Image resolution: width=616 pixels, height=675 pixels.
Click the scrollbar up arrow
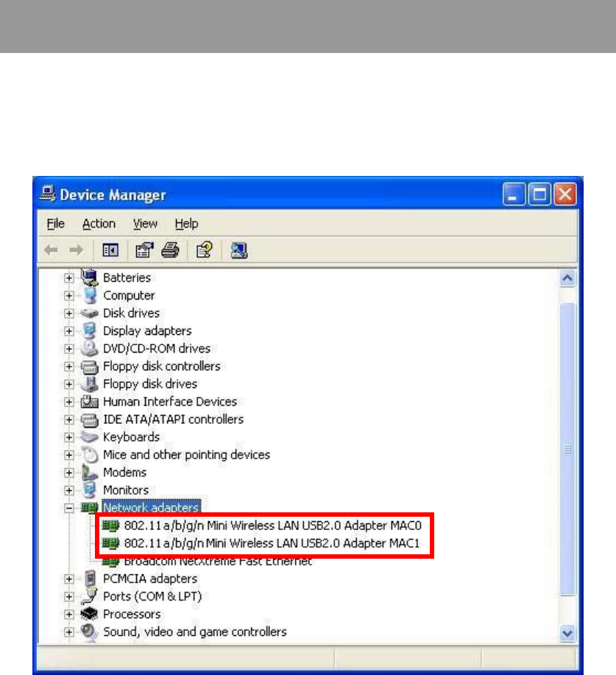[567, 278]
